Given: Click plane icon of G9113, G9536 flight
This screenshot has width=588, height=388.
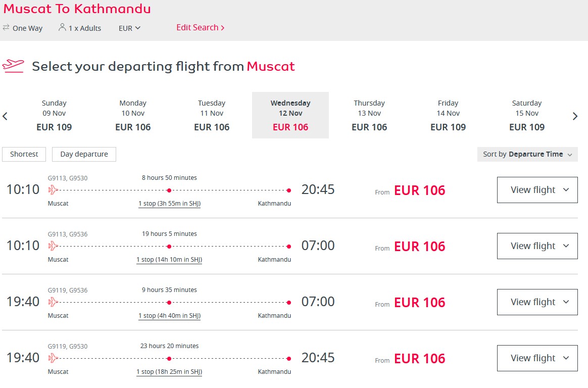Looking at the screenshot, I should coord(53,246).
